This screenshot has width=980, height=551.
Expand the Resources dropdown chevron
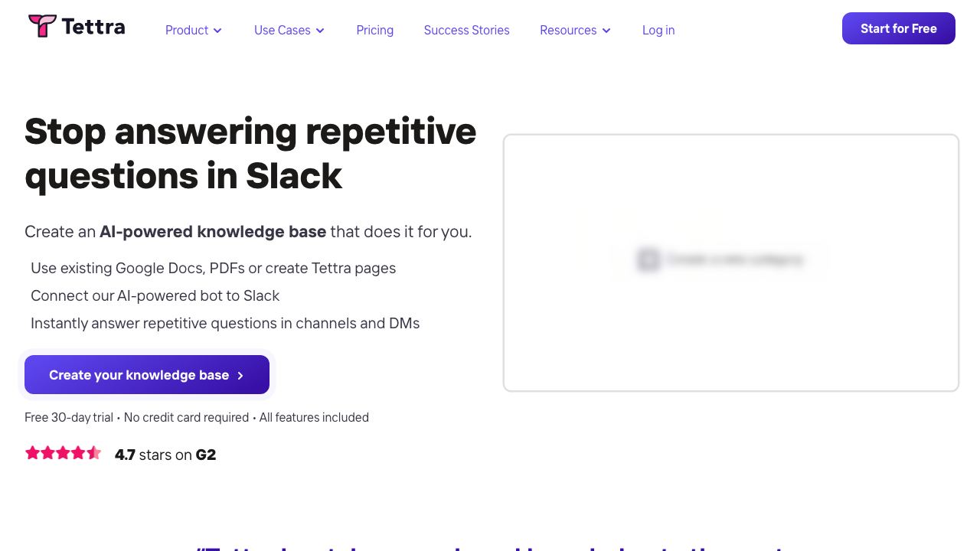606,31
